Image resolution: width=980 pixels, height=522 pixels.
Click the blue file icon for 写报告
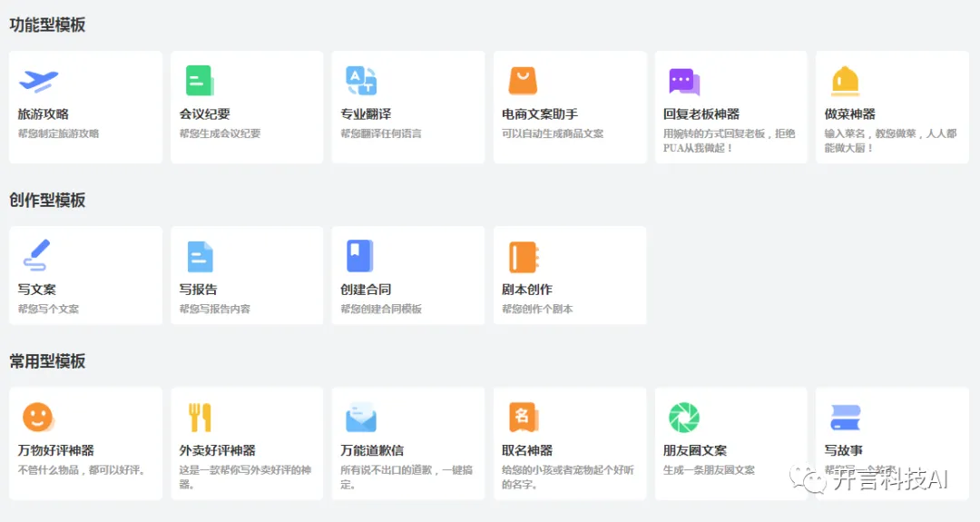pyautogui.click(x=200, y=256)
